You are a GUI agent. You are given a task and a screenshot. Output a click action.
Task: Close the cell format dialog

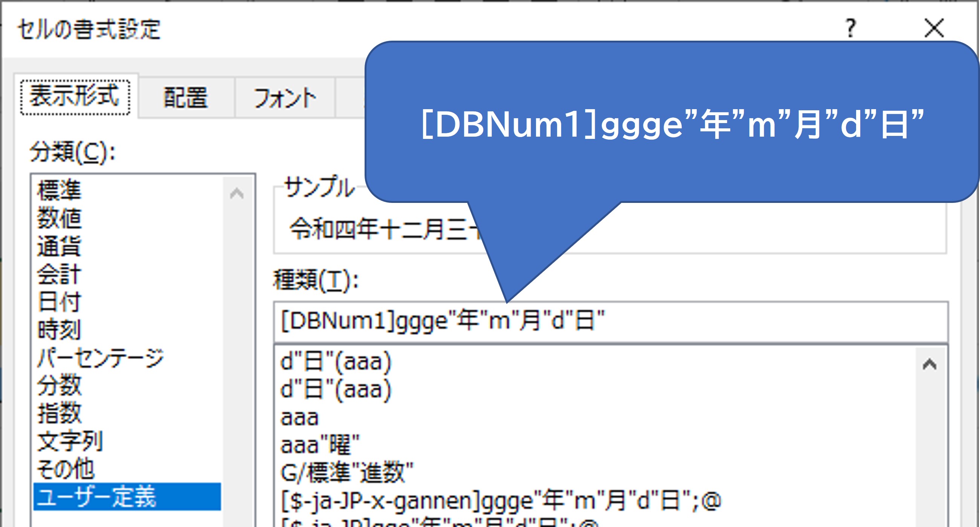coord(934,28)
